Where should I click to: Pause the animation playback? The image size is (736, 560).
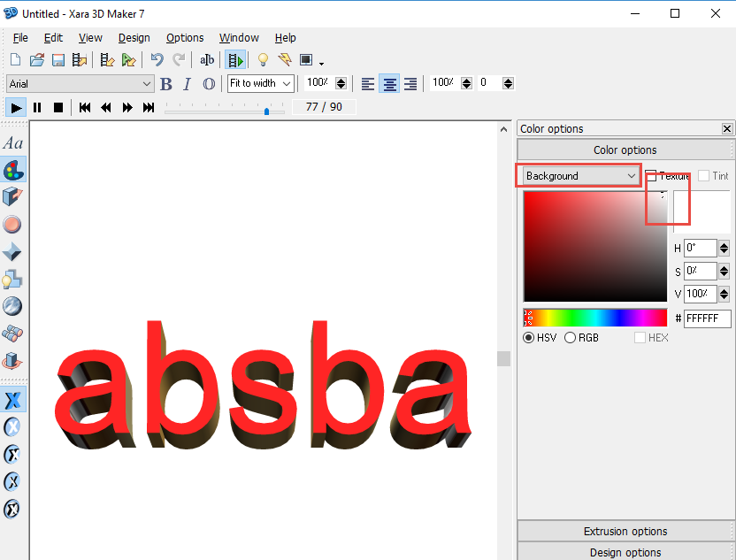37,108
